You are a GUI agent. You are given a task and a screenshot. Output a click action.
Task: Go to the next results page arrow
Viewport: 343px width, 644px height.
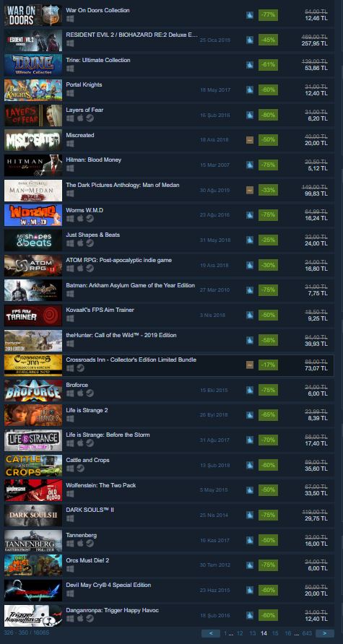coord(325,633)
